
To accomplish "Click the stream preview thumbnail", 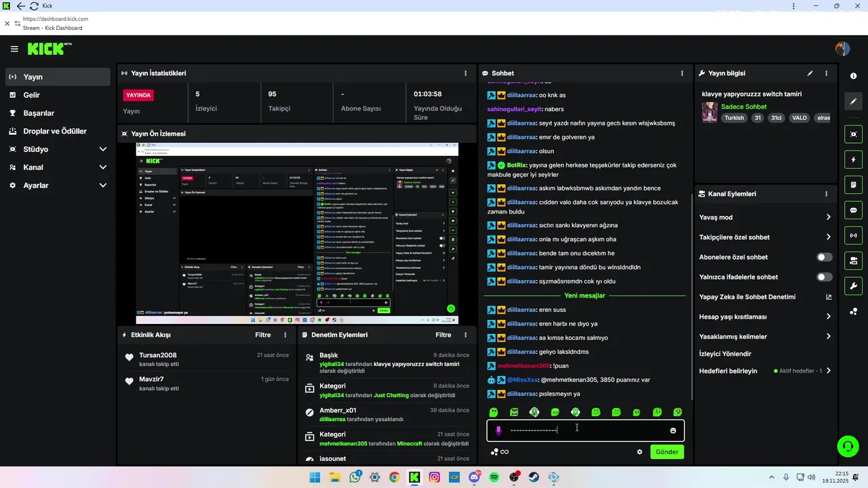I will pos(297,234).
